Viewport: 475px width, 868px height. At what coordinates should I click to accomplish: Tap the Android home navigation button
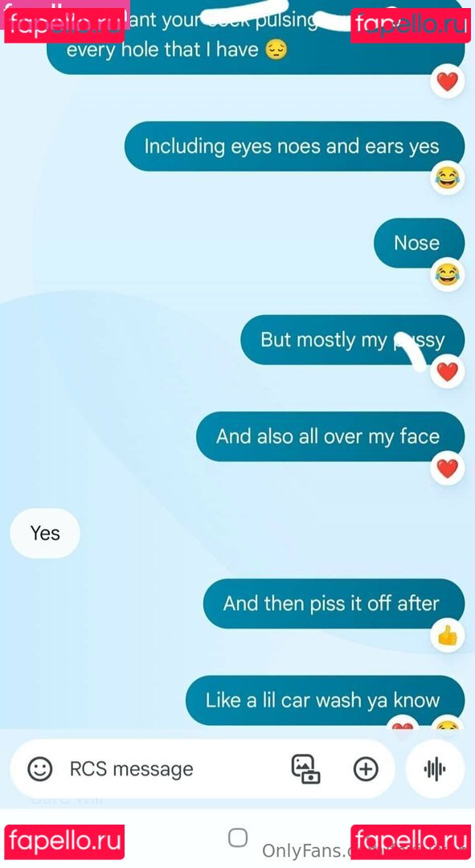coord(238,837)
